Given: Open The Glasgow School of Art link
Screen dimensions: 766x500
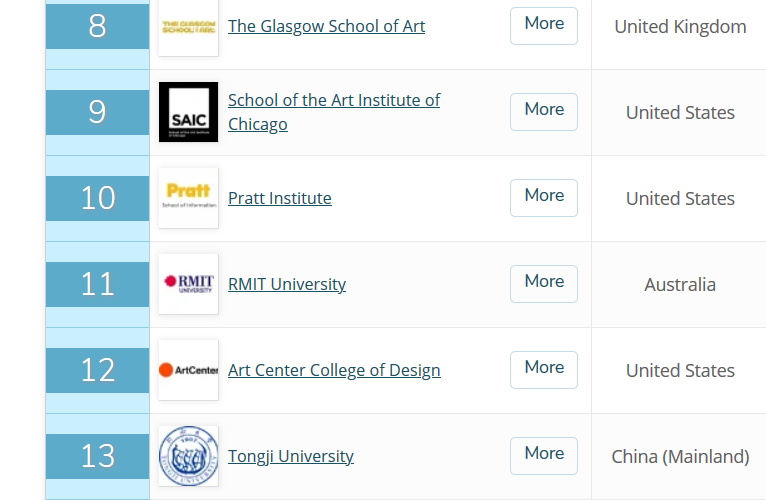Looking at the screenshot, I should coord(326,27).
